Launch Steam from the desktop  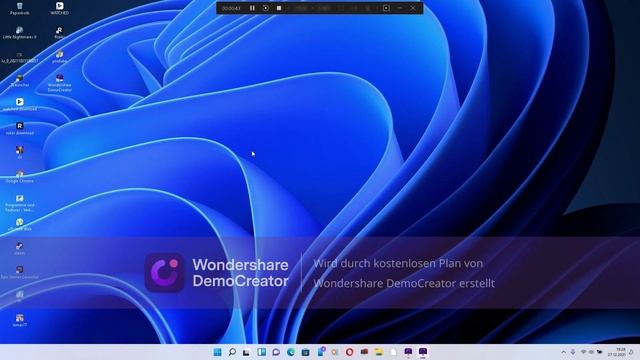click(20, 248)
